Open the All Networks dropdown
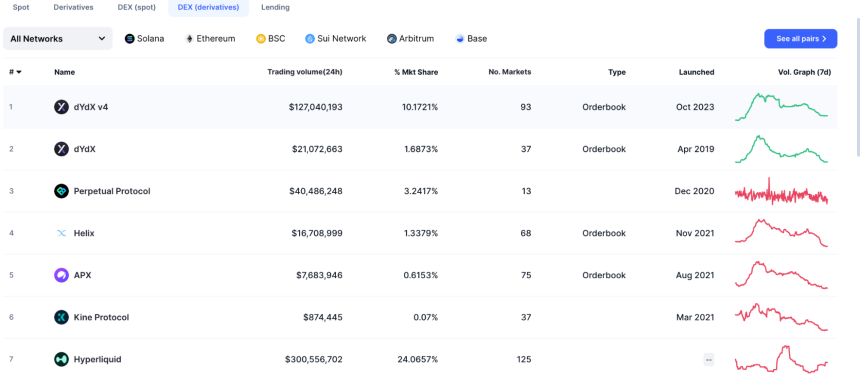860x378 pixels. (58, 39)
